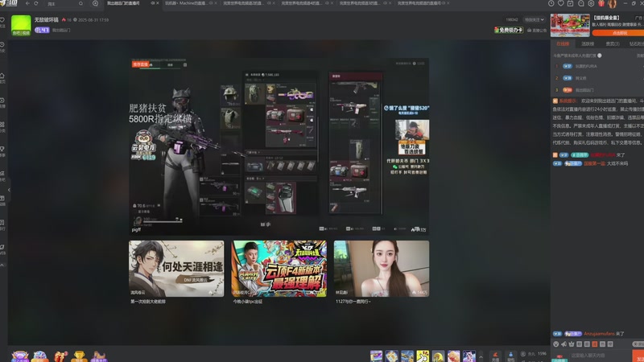Image resolution: width=644 pixels, height=362 pixels.
Task: Click the gold trophy icon at bottom left
Action: point(79,356)
